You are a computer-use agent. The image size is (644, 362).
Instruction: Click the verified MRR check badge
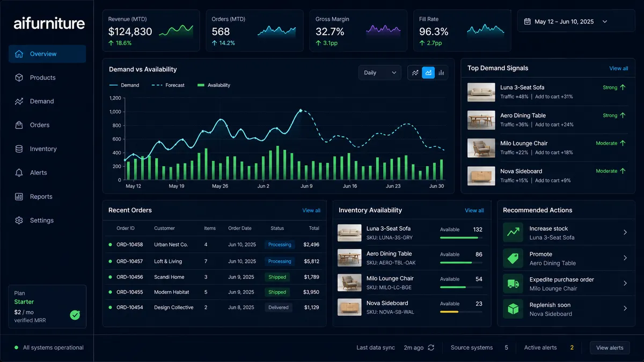coord(75,315)
